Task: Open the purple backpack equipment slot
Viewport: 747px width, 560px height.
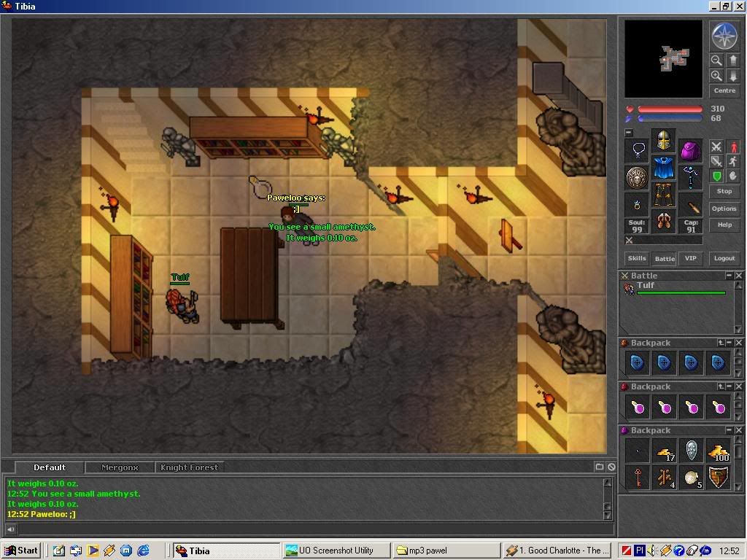Action: (x=690, y=150)
